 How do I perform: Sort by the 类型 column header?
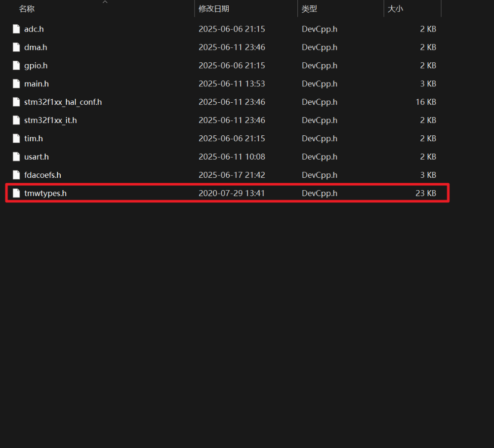pyautogui.click(x=309, y=9)
